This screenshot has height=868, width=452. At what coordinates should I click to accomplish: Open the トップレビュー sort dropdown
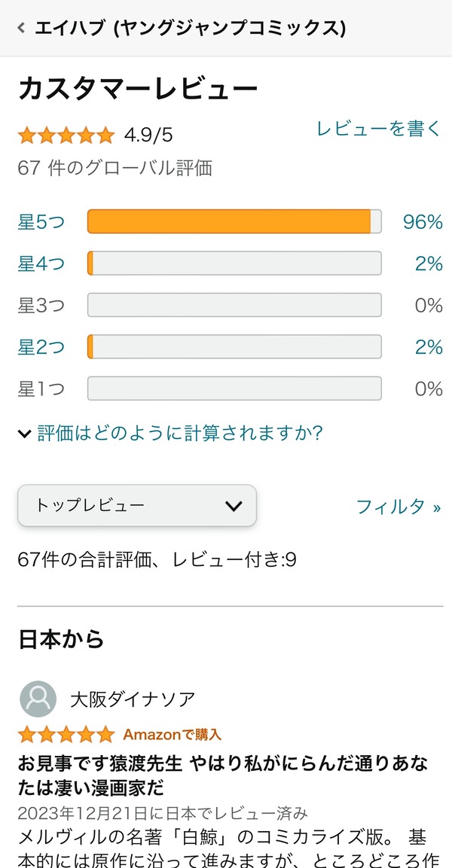click(x=137, y=505)
